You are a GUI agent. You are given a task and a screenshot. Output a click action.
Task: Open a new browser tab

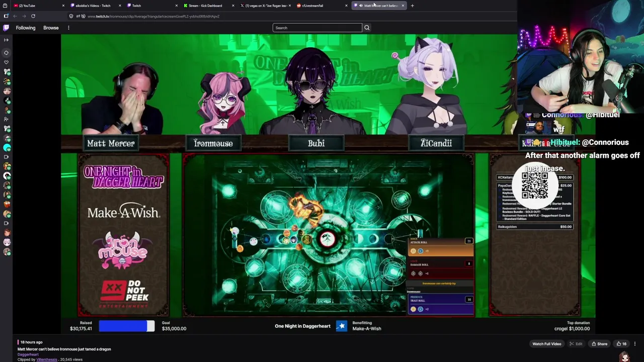point(412,6)
